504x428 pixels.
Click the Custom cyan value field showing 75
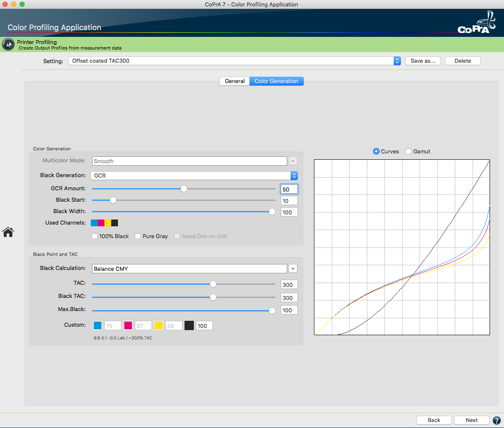pos(113,326)
